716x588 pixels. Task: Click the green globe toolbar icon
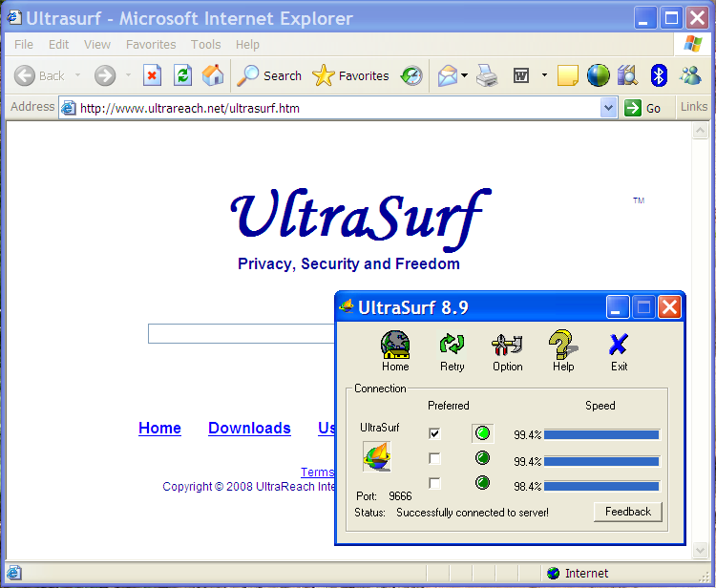point(599,75)
